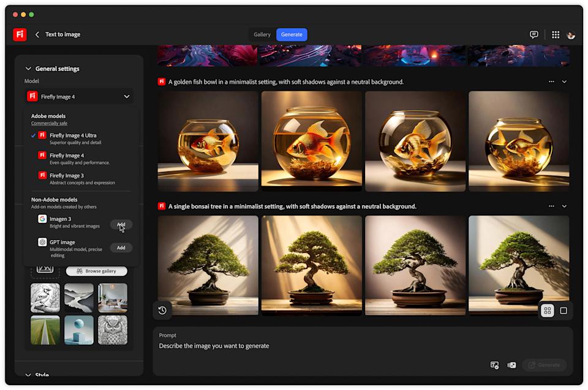Click the Firefly logo icon

coord(19,34)
